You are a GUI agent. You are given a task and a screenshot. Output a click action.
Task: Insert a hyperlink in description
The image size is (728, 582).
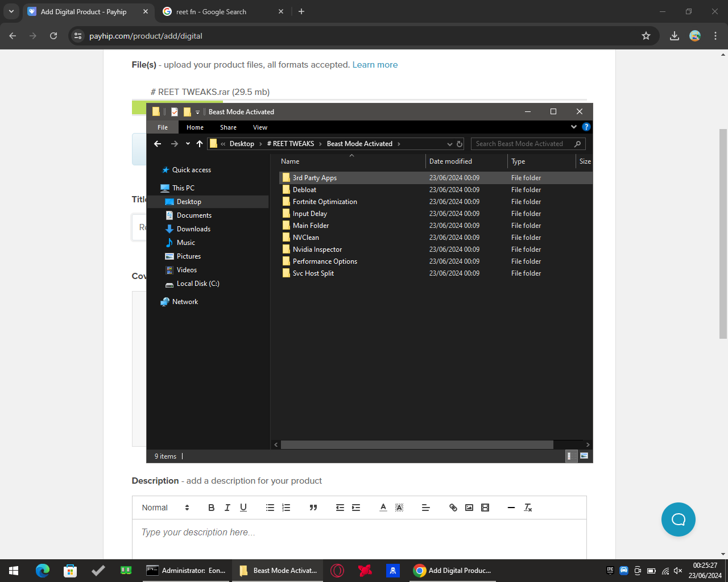(453, 508)
